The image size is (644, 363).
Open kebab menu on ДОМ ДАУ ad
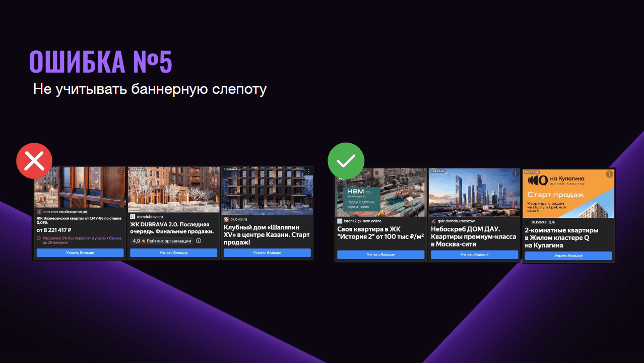tap(515, 173)
